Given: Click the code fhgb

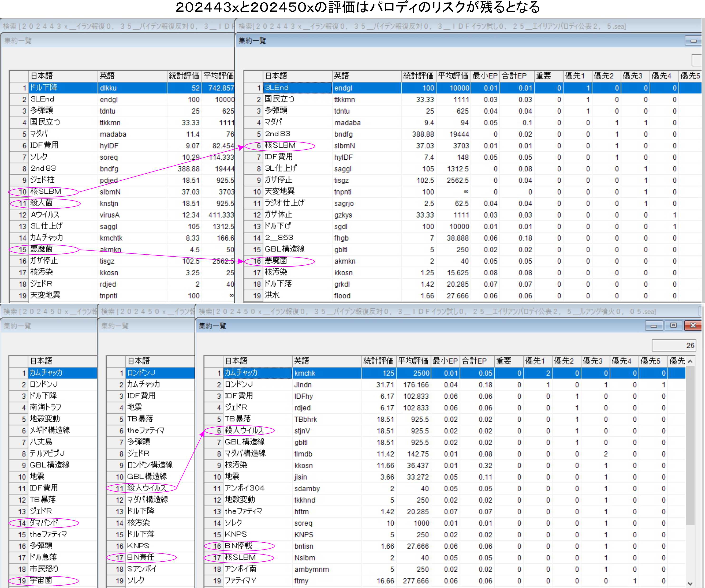Looking at the screenshot, I should click(341, 238).
